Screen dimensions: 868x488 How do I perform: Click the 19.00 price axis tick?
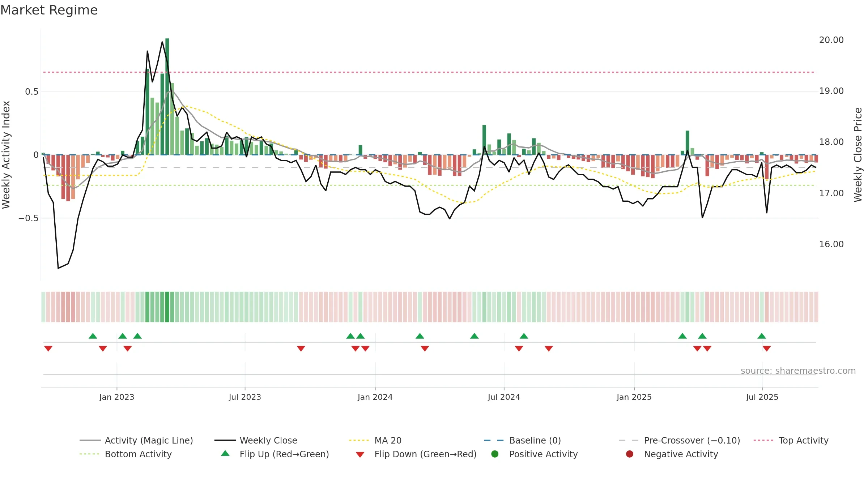831,91
